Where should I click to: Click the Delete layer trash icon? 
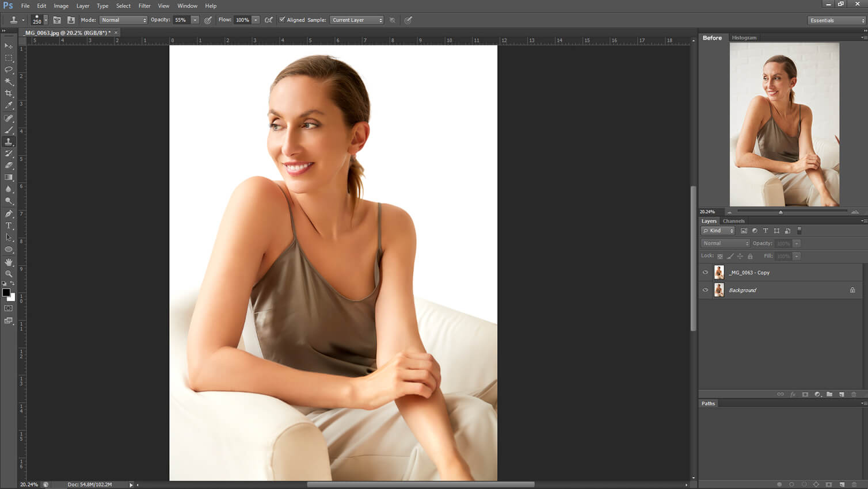pyautogui.click(x=854, y=394)
